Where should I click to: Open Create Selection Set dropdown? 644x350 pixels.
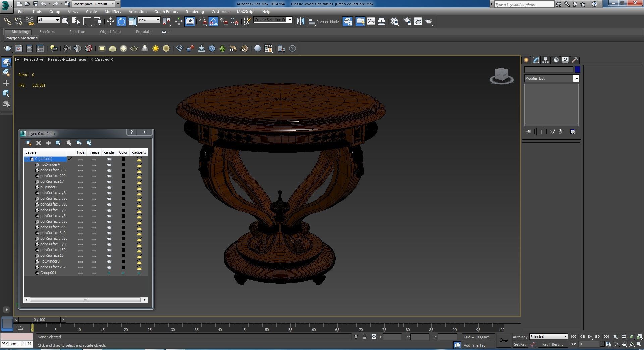273,20
